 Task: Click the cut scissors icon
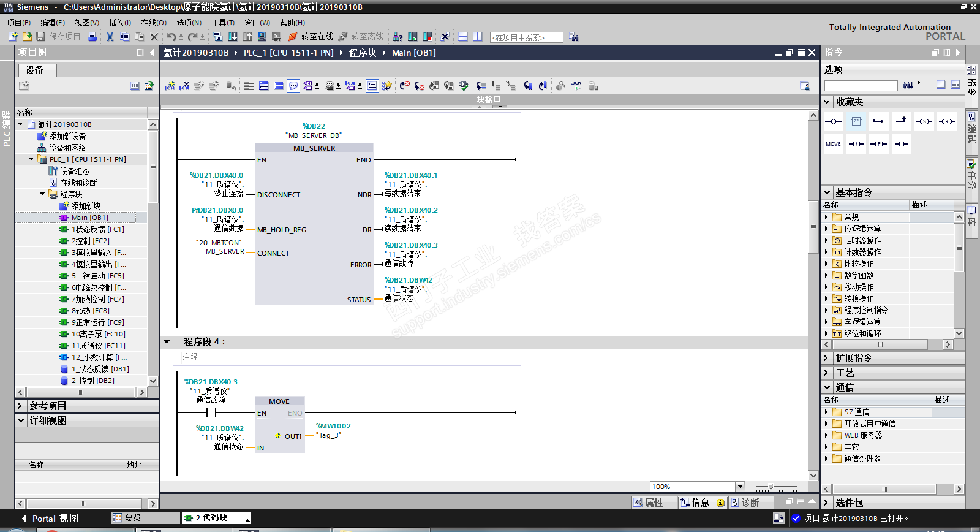pyautogui.click(x=110, y=37)
